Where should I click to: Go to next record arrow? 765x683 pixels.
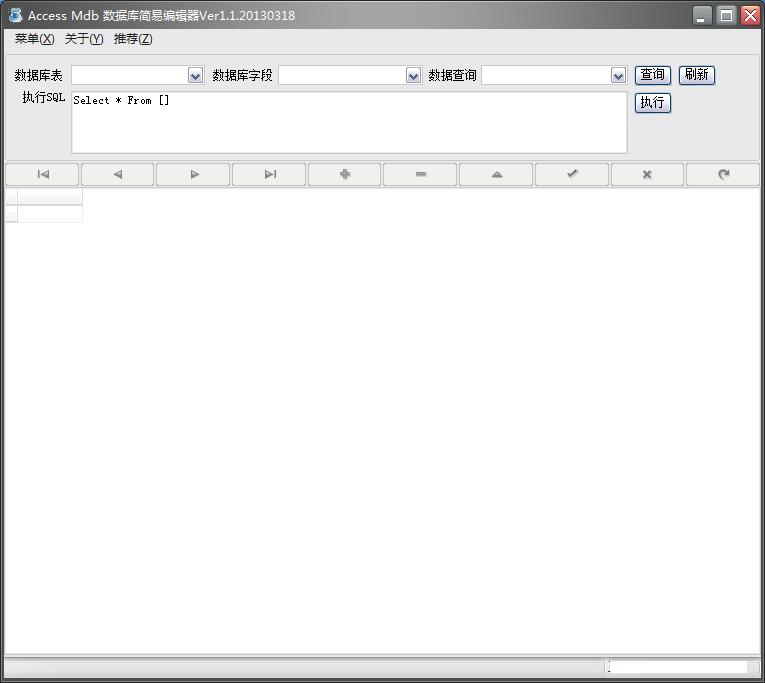tap(193, 175)
